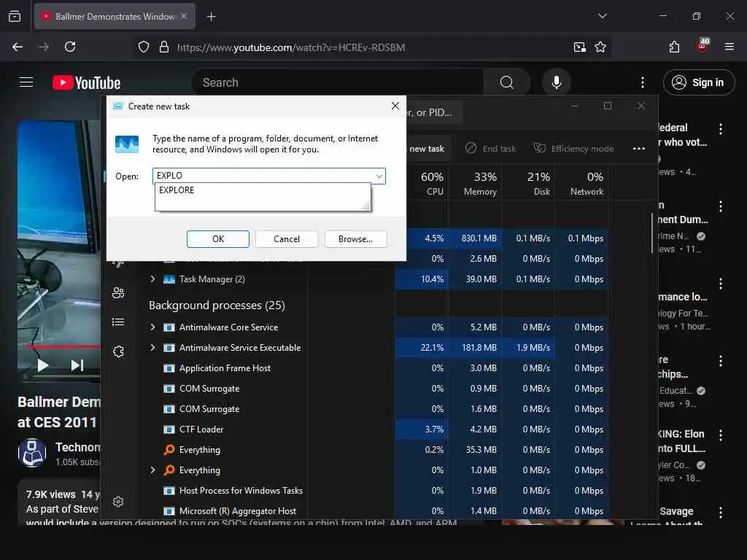Image resolution: width=747 pixels, height=560 pixels.
Task: Close the Ballmer Demonstrates Windows tab
Action: tap(184, 16)
